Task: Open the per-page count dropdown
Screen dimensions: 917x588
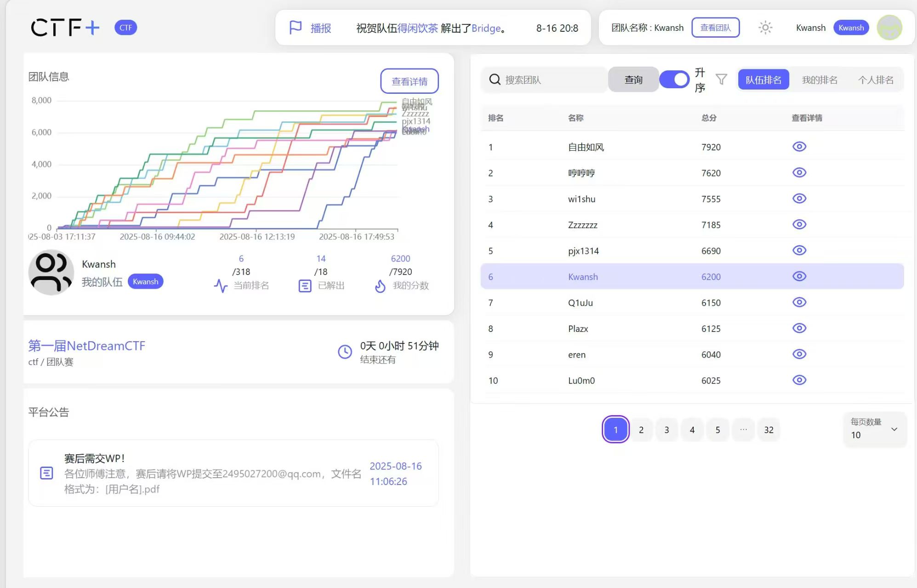Action: [875, 429]
